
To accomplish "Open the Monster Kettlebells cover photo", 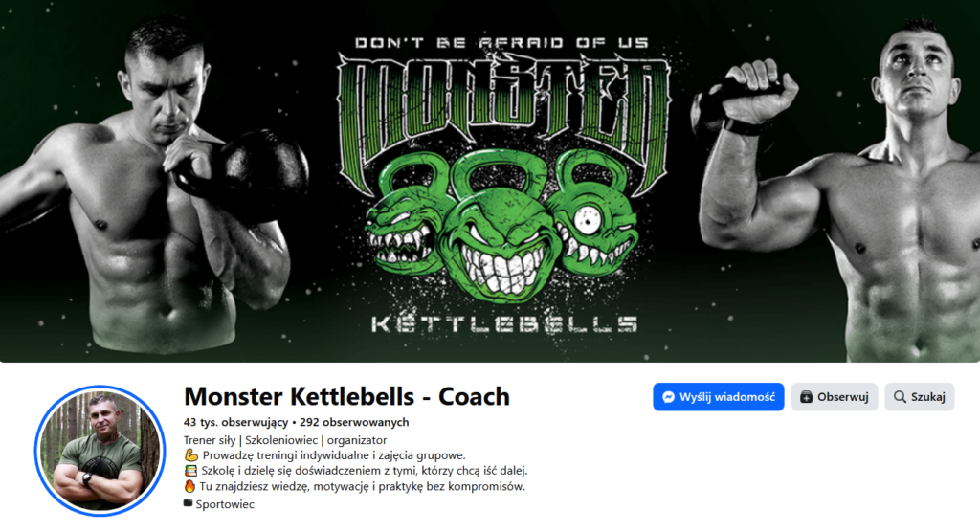I will tap(490, 181).
